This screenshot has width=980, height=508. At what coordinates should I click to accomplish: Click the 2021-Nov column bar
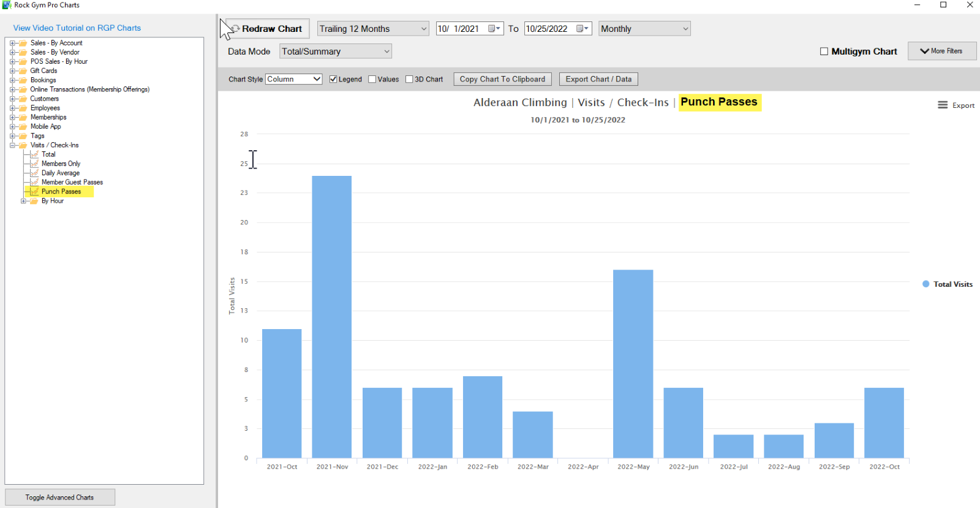[331, 317]
